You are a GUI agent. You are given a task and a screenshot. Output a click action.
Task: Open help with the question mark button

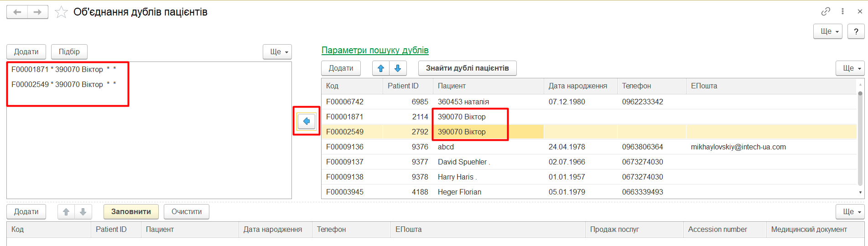[x=856, y=31]
